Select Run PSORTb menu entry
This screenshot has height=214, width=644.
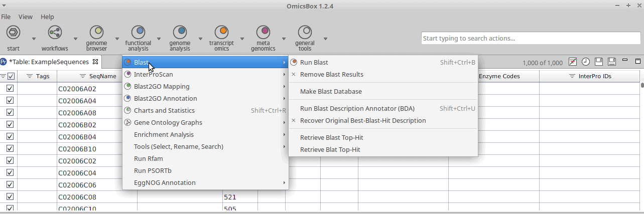click(205, 170)
